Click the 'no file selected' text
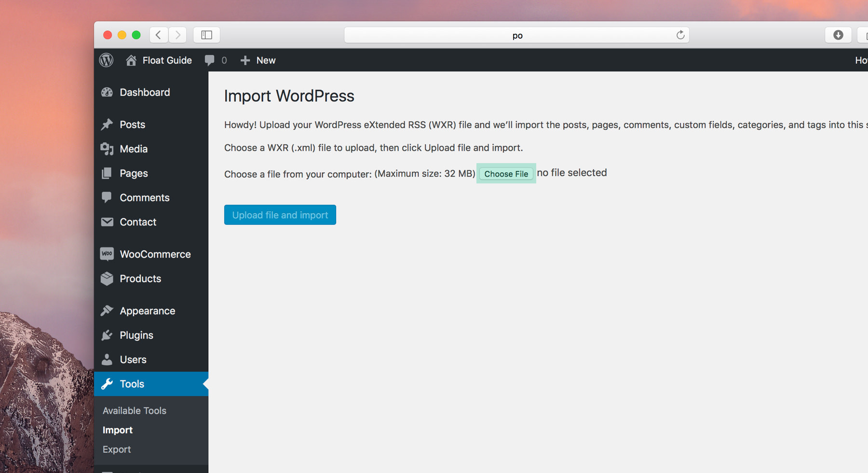The height and width of the screenshot is (473, 868). click(572, 173)
